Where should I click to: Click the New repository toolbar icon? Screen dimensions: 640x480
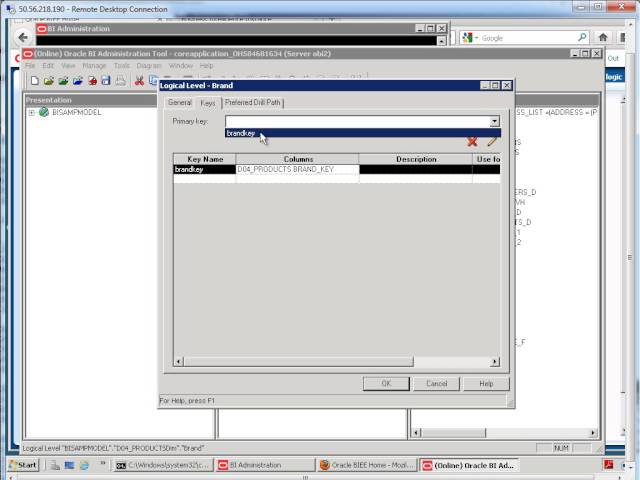click(x=35, y=80)
